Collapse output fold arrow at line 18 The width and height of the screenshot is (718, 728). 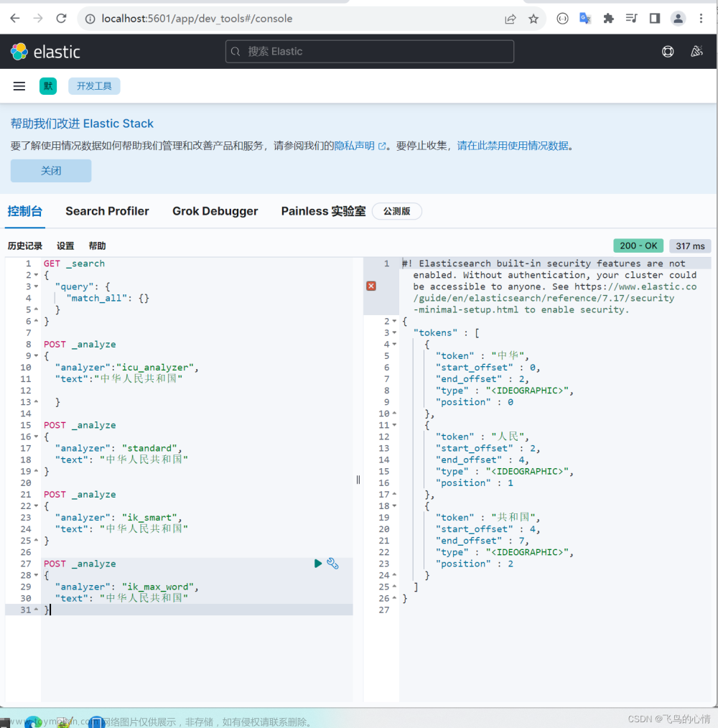395,505
